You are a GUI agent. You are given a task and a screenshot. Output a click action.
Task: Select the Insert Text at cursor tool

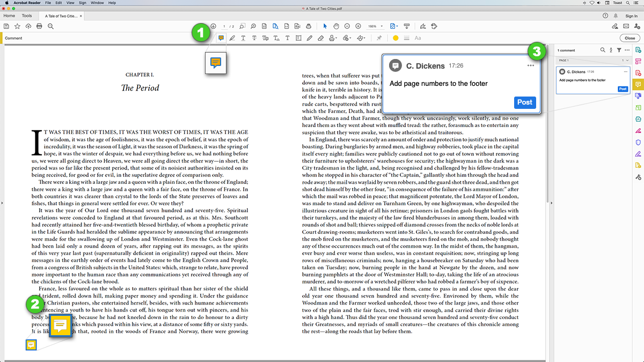(x=276, y=38)
